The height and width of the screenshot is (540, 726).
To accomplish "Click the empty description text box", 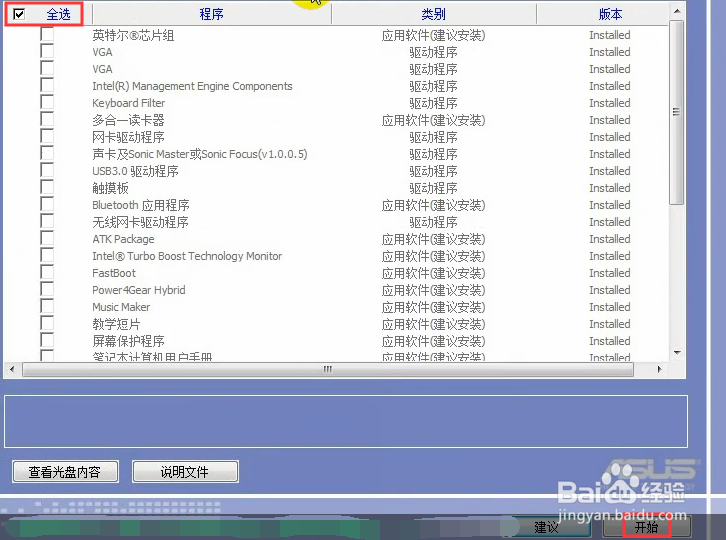I will pos(346,421).
